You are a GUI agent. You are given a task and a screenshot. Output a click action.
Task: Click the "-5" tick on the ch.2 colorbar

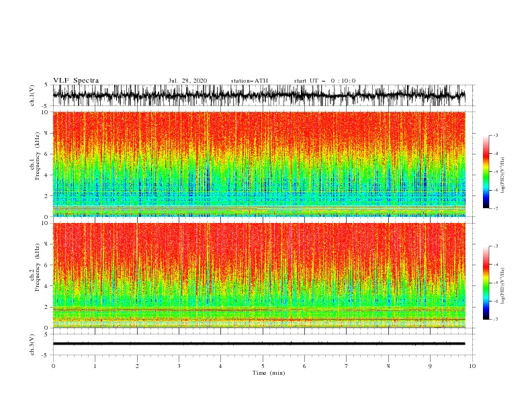coord(495,283)
